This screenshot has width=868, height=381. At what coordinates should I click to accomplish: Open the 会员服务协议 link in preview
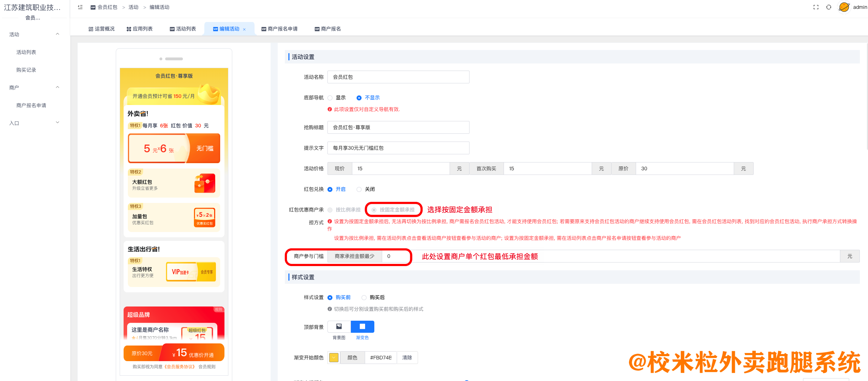(x=180, y=367)
